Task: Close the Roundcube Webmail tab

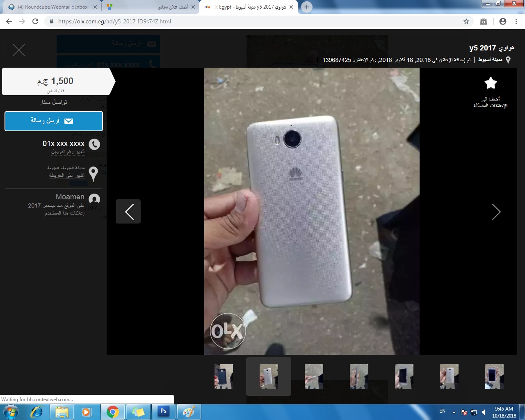Action: [x=95, y=7]
